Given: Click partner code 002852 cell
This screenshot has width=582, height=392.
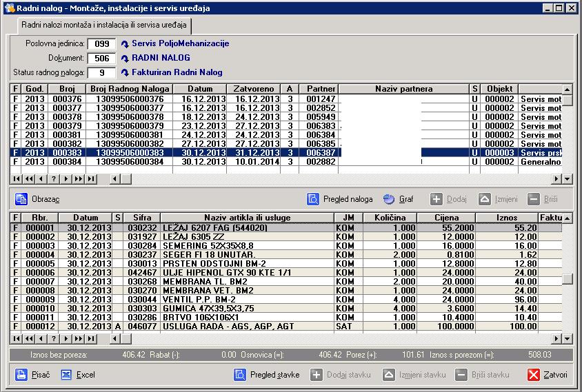Looking at the screenshot, I should [x=319, y=108].
